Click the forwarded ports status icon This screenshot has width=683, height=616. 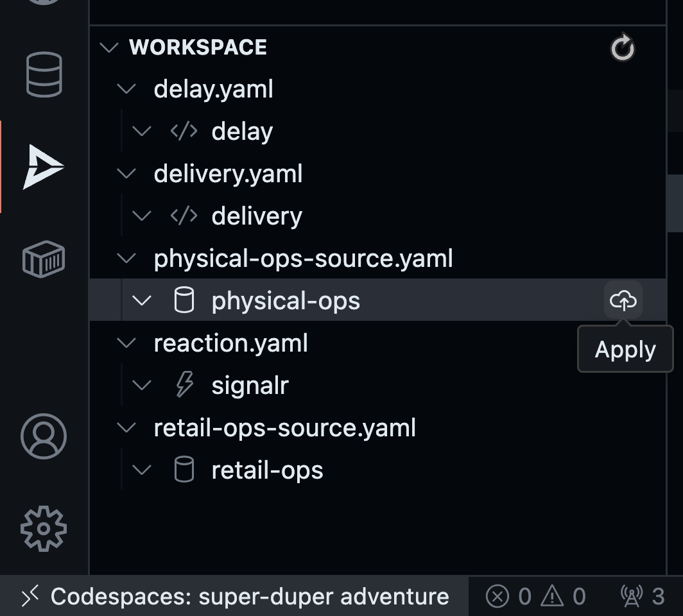tap(642, 597)
